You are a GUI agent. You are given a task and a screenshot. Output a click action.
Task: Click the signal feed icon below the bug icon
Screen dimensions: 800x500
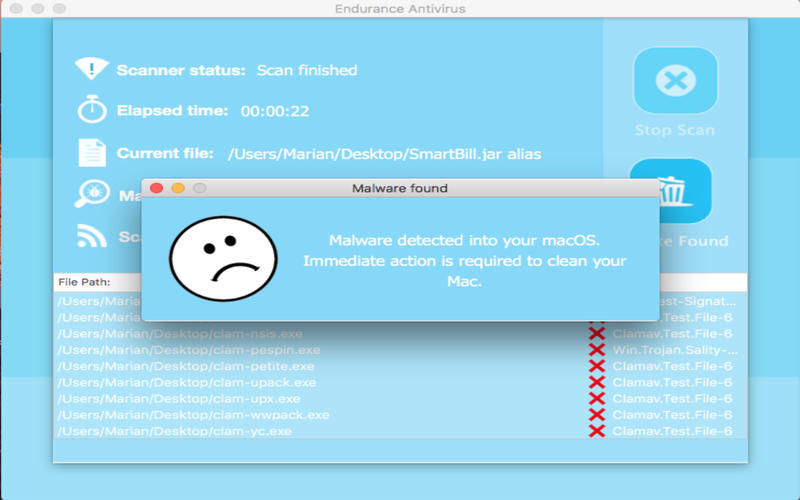(92, 236)
